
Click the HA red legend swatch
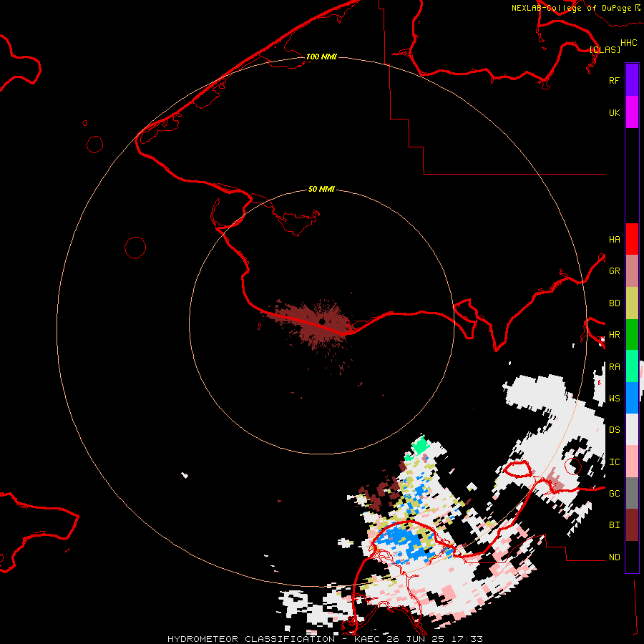pos(632,239)
